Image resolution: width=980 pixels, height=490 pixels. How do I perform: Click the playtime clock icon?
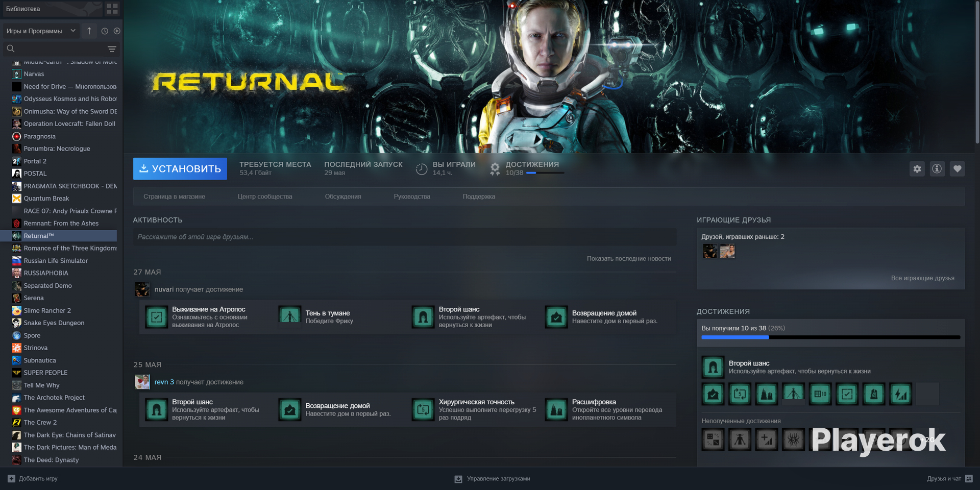click(x=422, y=169)
